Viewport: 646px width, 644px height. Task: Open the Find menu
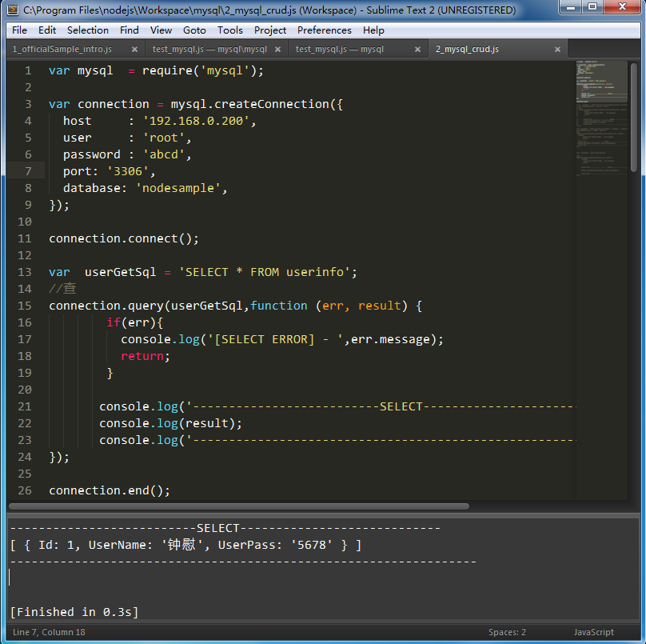(129, 30)
